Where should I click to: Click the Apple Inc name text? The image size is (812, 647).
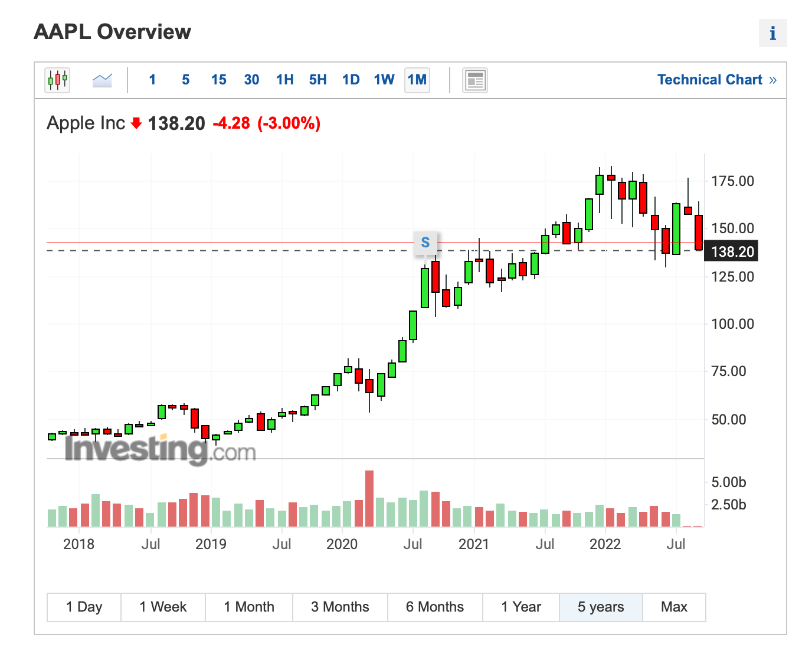click(86, 123)
